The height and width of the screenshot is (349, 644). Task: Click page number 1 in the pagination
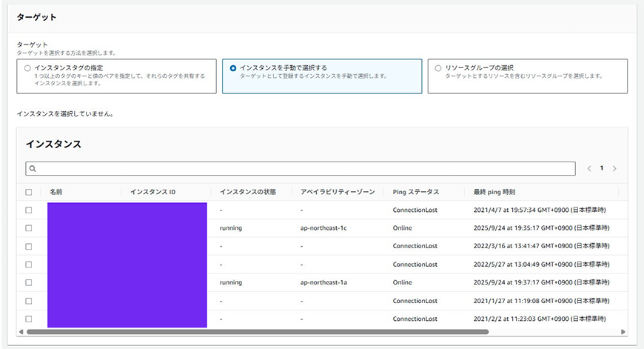click(602, 168)
